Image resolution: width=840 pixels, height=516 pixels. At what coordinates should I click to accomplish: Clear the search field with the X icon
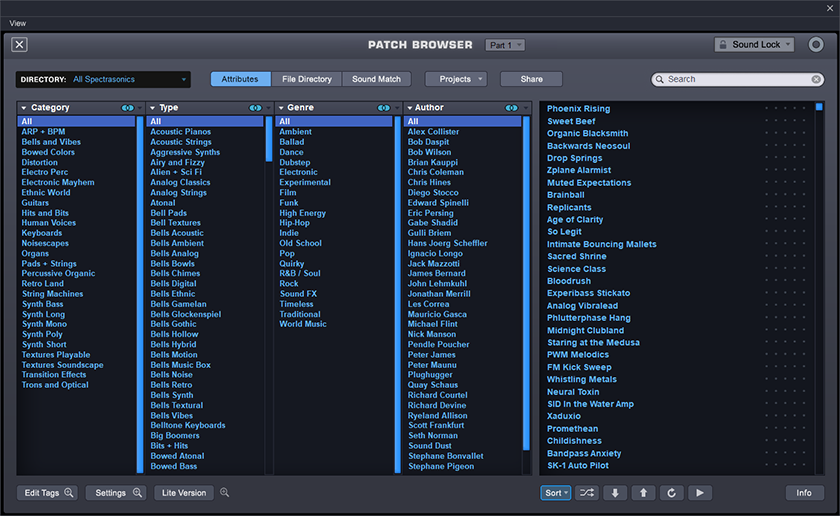pyautogui.click(x=815, y=79)
